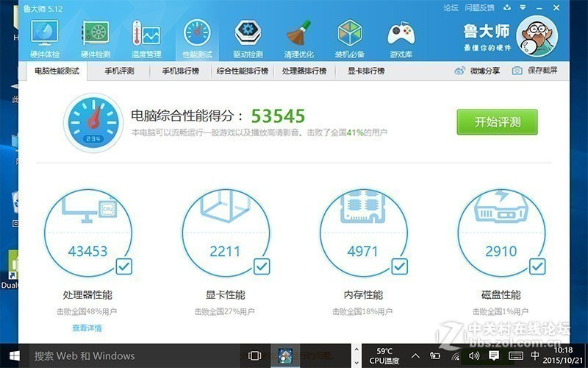
Task: Uncheck the 处理器性能 test checkbox
Action: tap(123, 266)
